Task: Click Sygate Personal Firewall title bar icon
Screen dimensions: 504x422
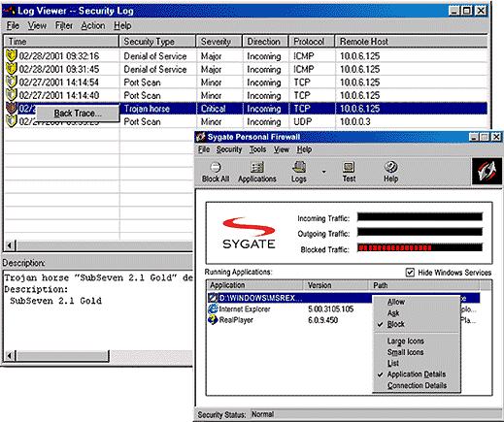Action: pyautogui.click(x=201, y=137)
